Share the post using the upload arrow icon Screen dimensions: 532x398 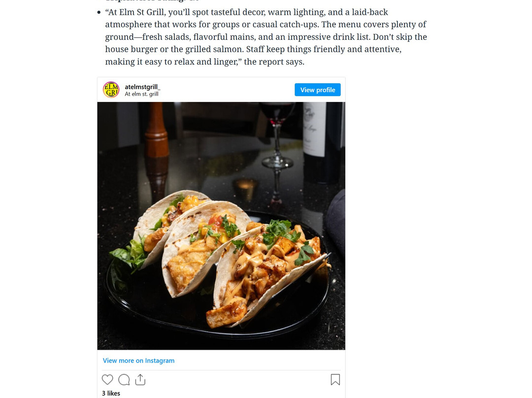click(140, 380)
